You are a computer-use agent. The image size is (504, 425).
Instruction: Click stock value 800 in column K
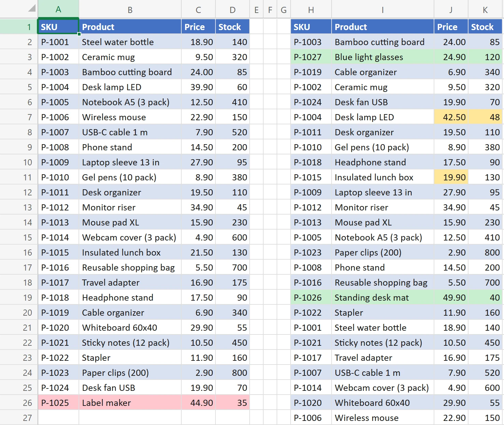pyautogui.click(x=485, y=252)
